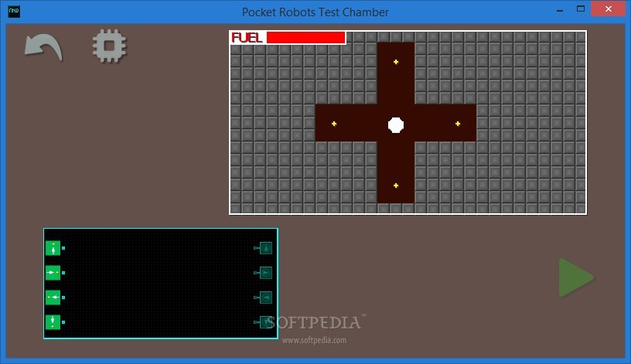Select the right-arrow star sensor block
Viewport: 631px width, 364px height.
click(53, 273)
